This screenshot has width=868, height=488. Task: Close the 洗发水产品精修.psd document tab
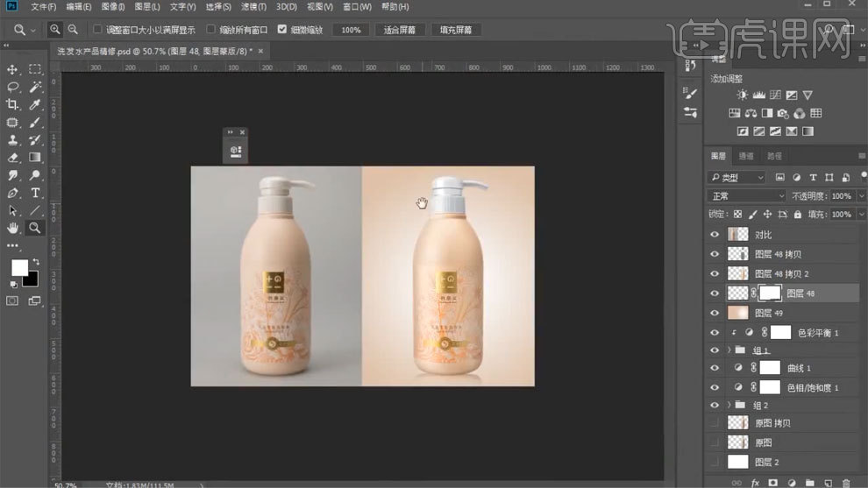pos(260,51)
